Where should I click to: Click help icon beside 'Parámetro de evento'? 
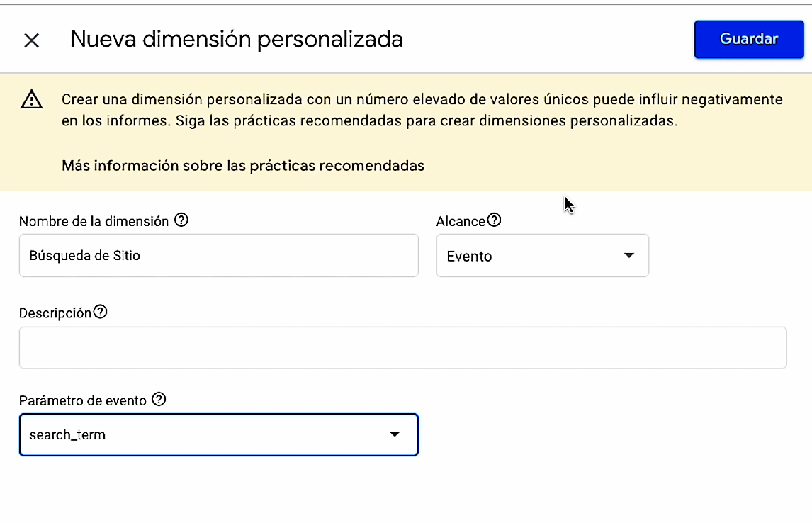pyautogui.click(x=159, y=400)
